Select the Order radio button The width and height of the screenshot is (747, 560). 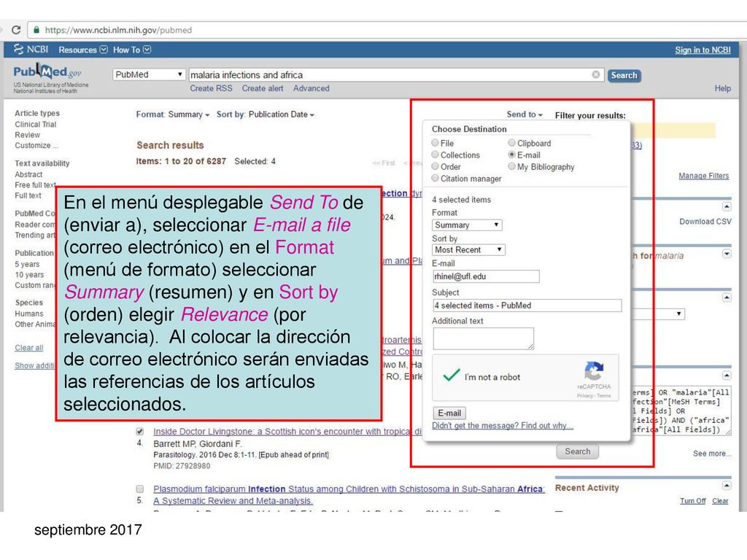(x=435, y=166)
